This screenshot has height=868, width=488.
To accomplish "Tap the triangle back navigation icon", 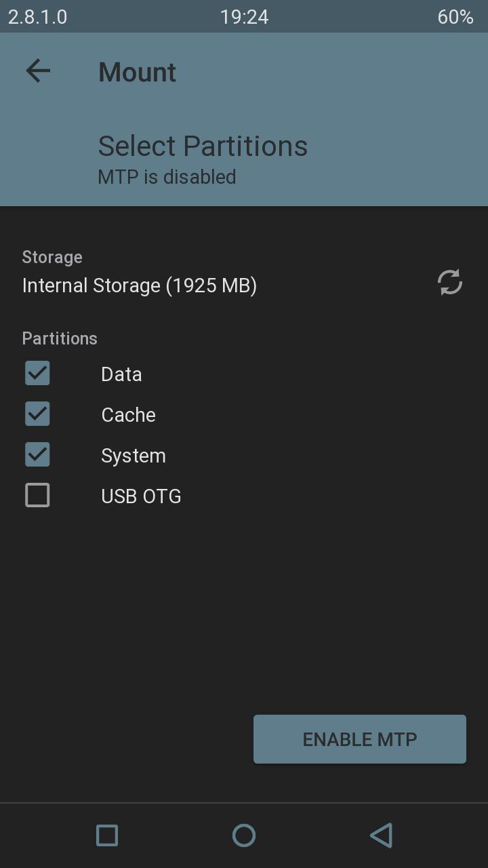I will 381,835.
